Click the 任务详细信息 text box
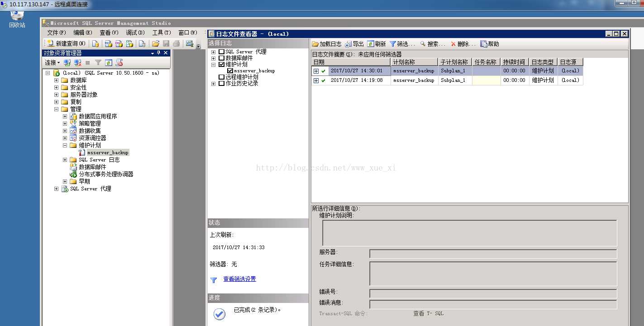Image resolution: width=644 pixels, height=326 pixels. [x=493, y=274]
